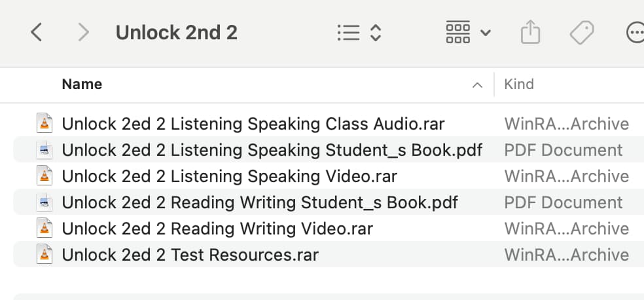Select Unlock 2ed 2 Test Resources.rar
Image resolution: width=644 pixels, height=300 pixels.
click(x=329, y=255)
